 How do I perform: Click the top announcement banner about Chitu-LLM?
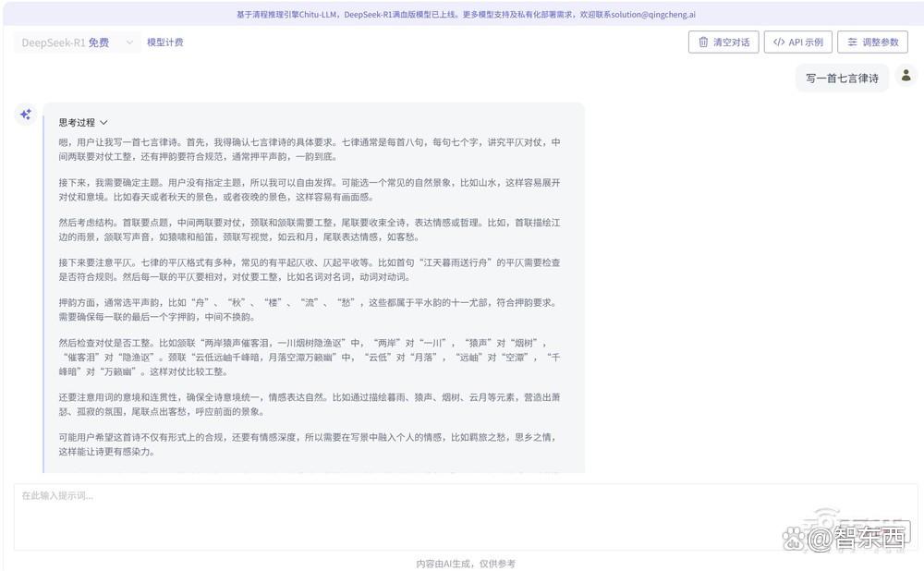(466, 14)
